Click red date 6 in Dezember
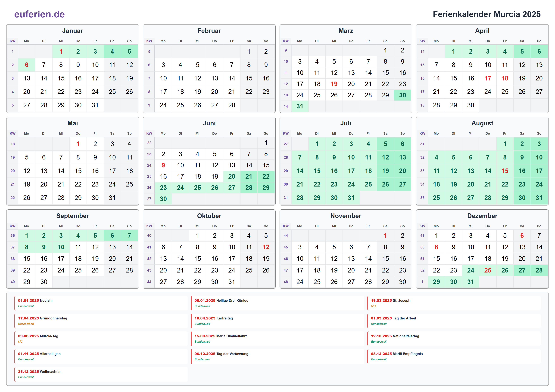The image size is (555, 392). (522, 236)
